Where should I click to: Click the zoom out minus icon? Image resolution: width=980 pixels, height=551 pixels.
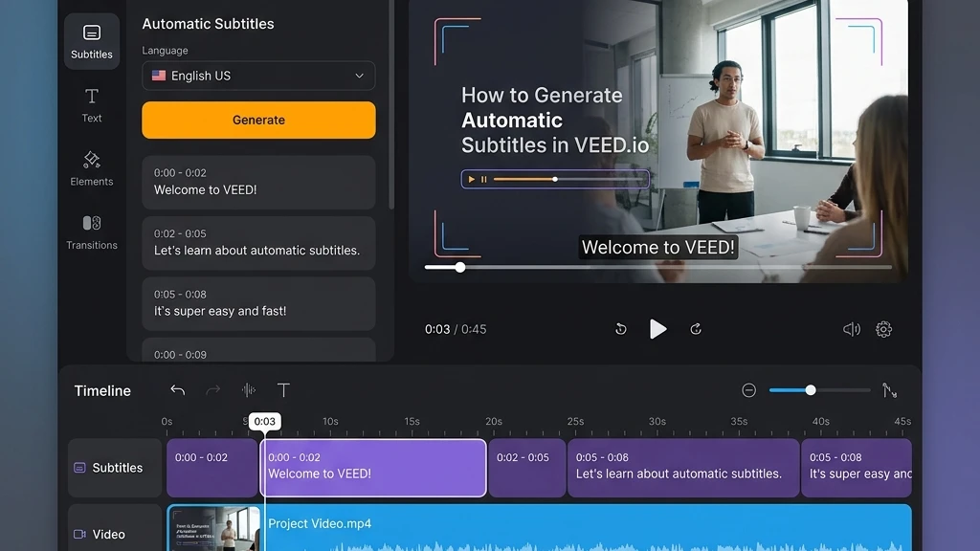748,390
